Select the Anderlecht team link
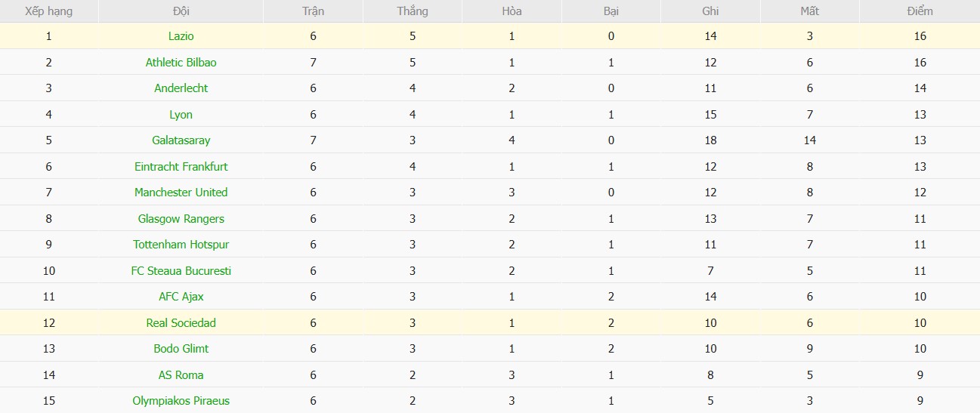 point(181,88)
